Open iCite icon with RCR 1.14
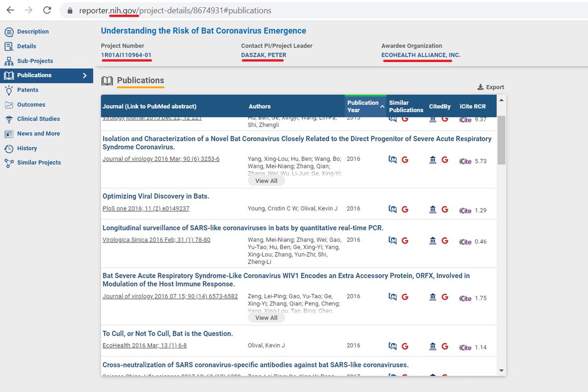This screenshot has width=588, height=392. pyautogui.click(x=465, y=347)
